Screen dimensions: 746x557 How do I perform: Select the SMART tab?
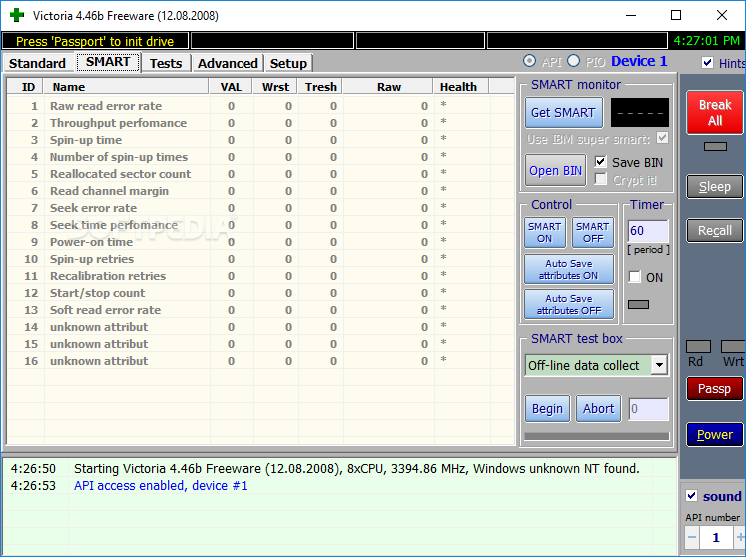point(108,62)
